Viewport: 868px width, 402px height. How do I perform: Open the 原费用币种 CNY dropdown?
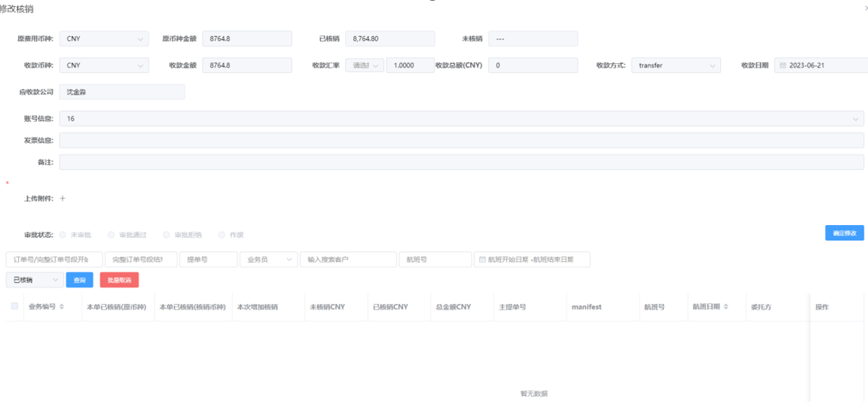(x=104, y=38)
